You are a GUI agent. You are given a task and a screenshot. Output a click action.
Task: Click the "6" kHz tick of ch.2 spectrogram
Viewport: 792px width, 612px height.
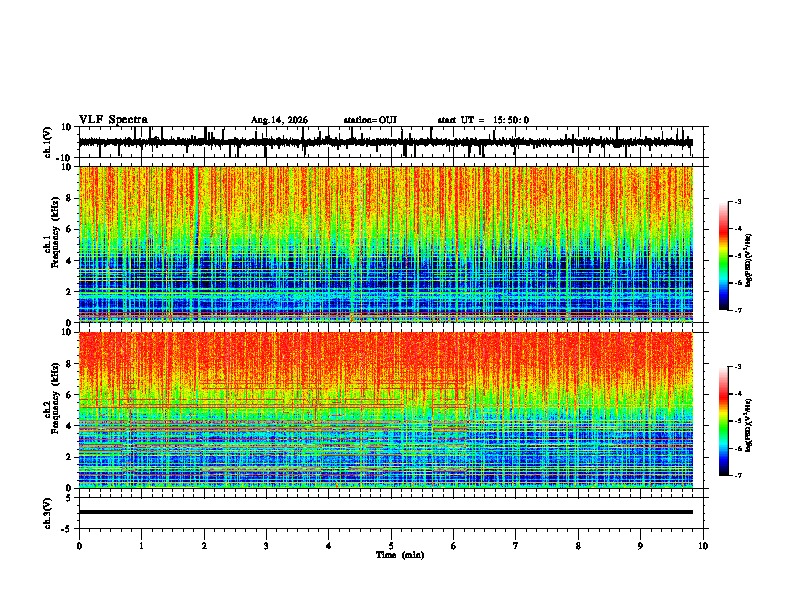click(x=69, y=395)
